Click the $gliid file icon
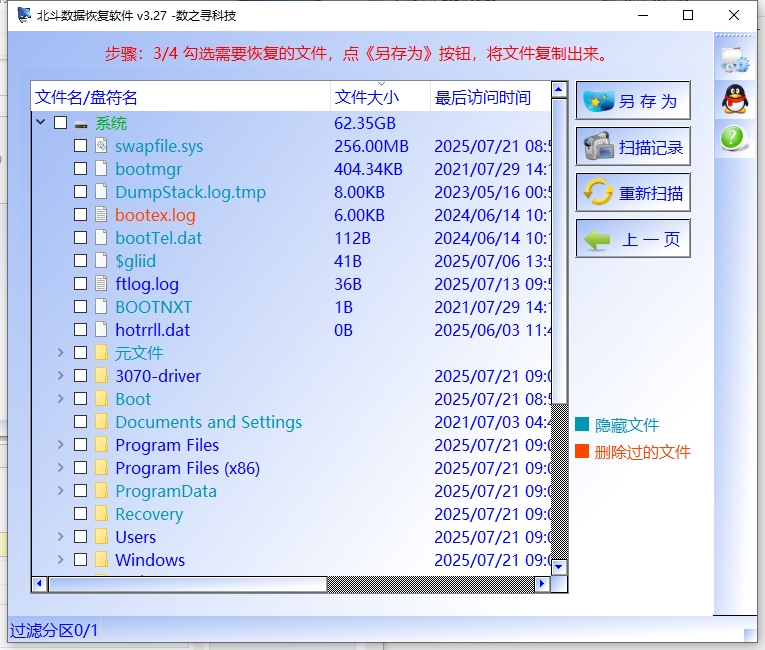Image resolution: width=765 pixels, height=650 pixels. [x=101, y=260]
